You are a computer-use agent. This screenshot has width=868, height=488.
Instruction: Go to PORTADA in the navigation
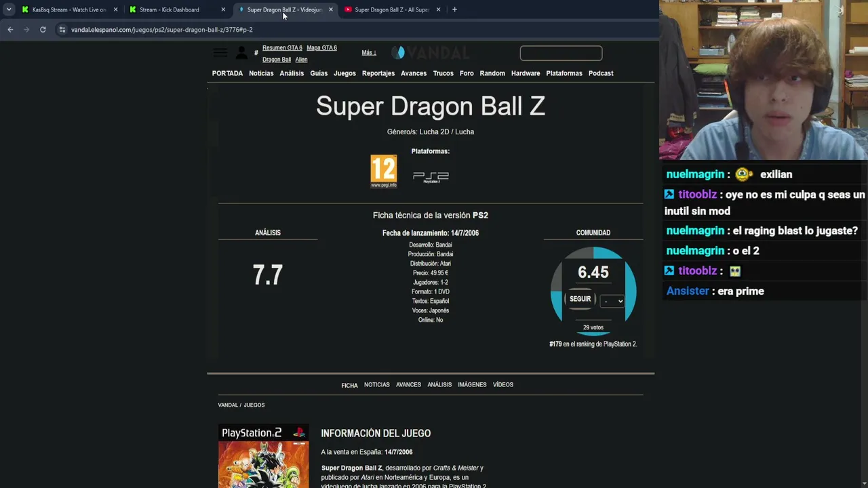click(x=227, y=73)
